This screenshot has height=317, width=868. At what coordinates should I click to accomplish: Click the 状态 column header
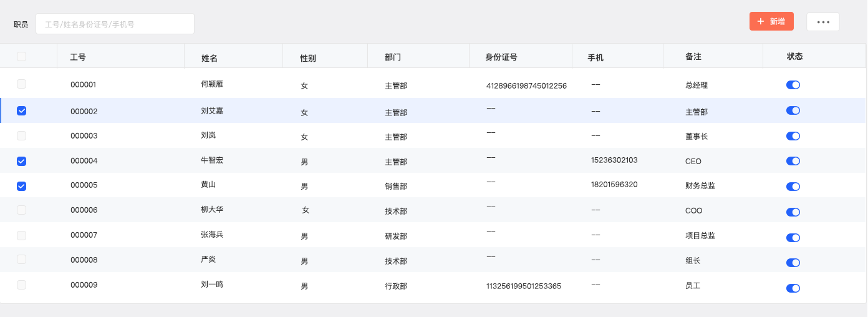tap(794, 57)
